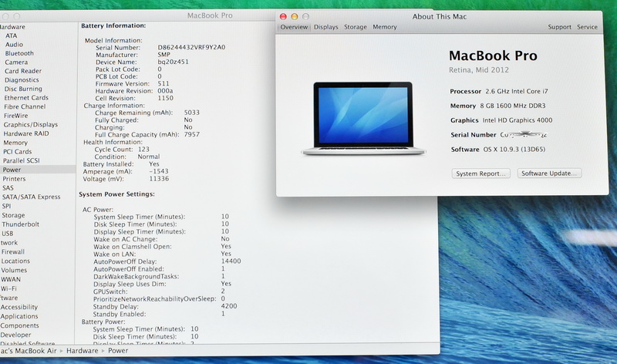Click Power in the bottom path bar
Viewport: 617px width, 364px height.
coord(118,351)
